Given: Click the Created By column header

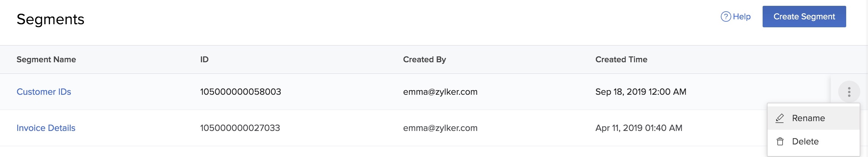Looking at the screenshot, I should 424,59.
